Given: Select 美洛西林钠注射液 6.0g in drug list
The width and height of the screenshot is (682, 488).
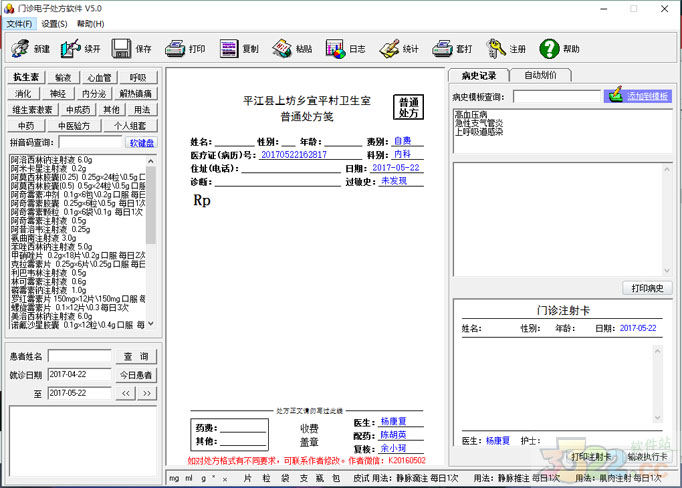Looking at the screenshot, I should pyautogui.click(x=52, y=316).
